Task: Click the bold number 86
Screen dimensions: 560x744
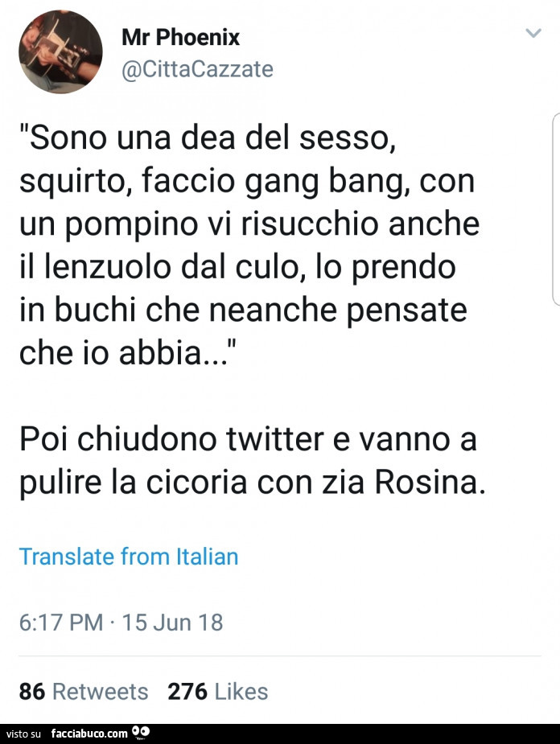Action: coord(31,692)
